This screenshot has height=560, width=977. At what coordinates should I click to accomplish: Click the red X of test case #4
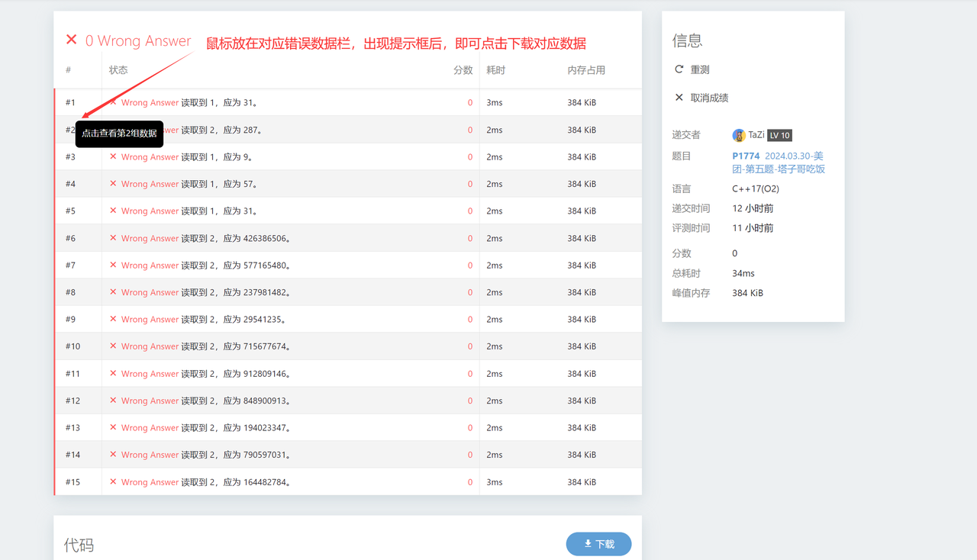pos(113,184)
